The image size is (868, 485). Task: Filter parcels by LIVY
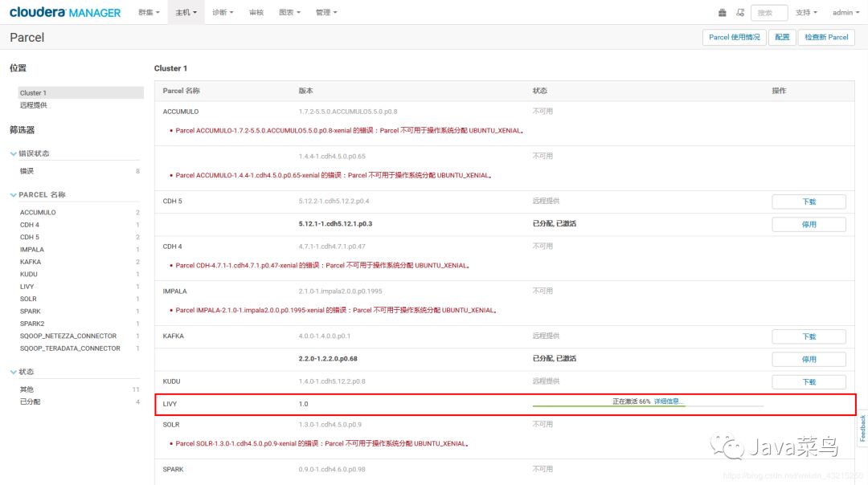point(27,287)
